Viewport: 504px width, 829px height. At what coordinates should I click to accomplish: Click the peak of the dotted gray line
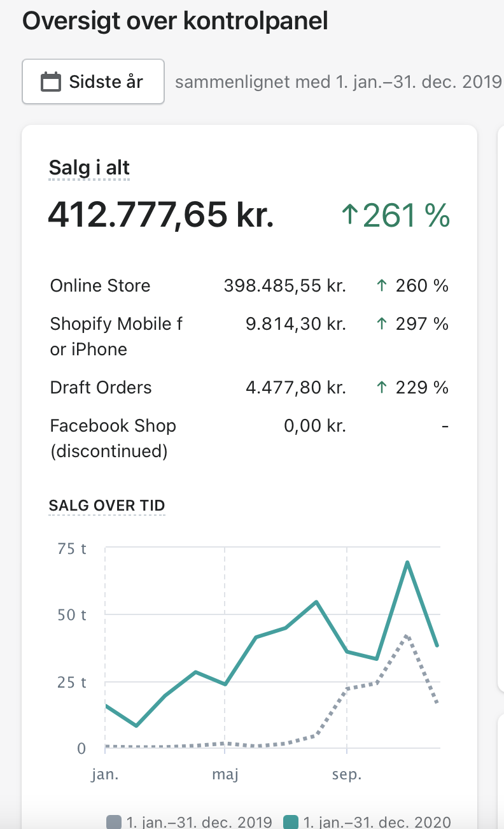click(407, 635)
